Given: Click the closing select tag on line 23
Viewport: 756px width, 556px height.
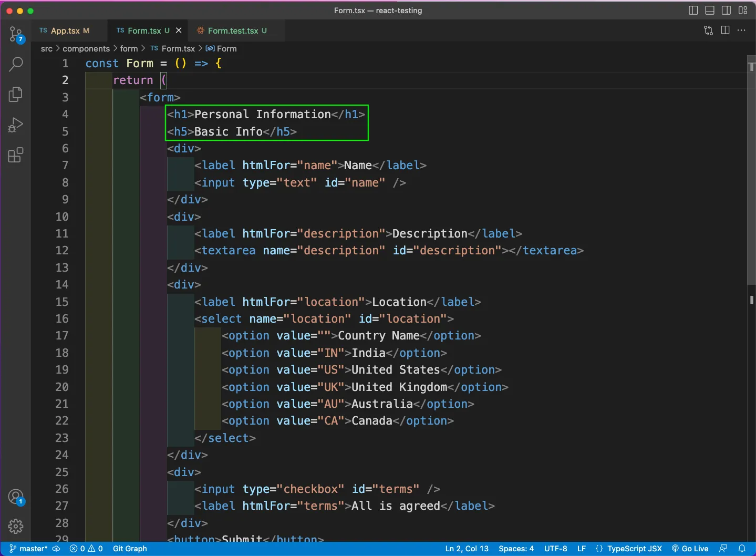Looking at the screenshot, I should coord(225,438).
